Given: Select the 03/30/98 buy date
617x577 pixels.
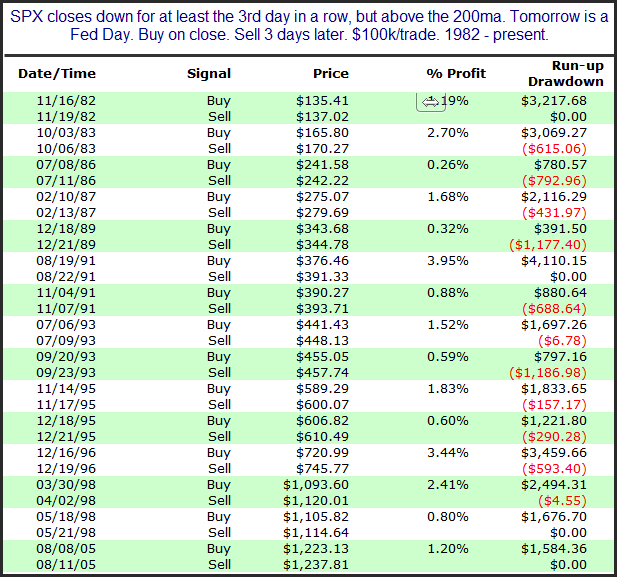Looking at the screenshot, I should pos(66,485).
